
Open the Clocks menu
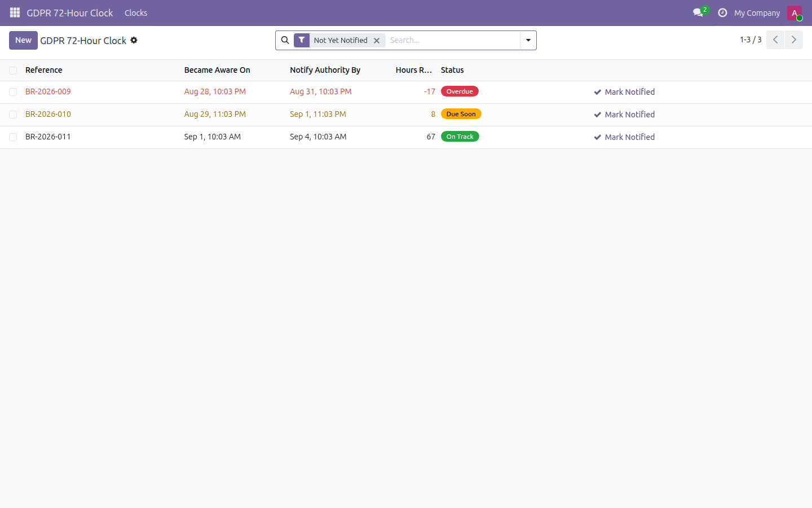[x=136, y=12]
